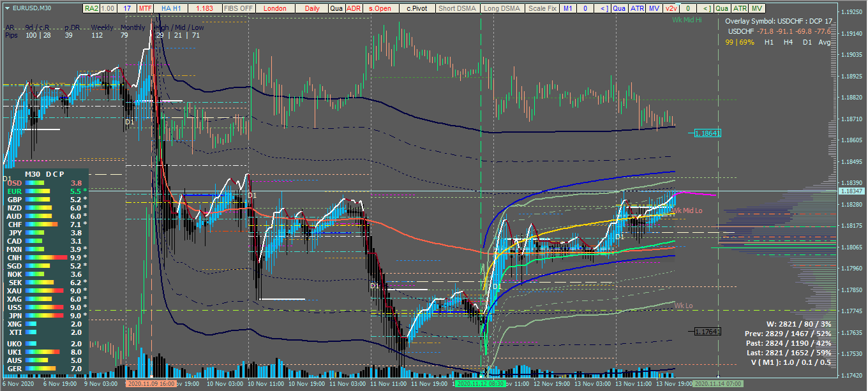Click the 1.19250 price scale value
The width and height of the screenshot is (868, 391).
tap(851, 12)
